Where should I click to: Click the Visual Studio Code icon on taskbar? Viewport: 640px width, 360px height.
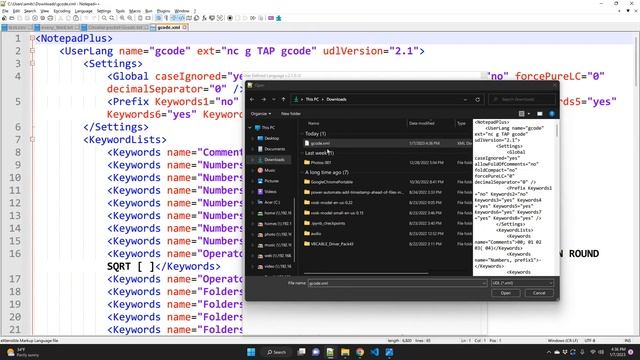pyautogui.click(x=375, y=352)
